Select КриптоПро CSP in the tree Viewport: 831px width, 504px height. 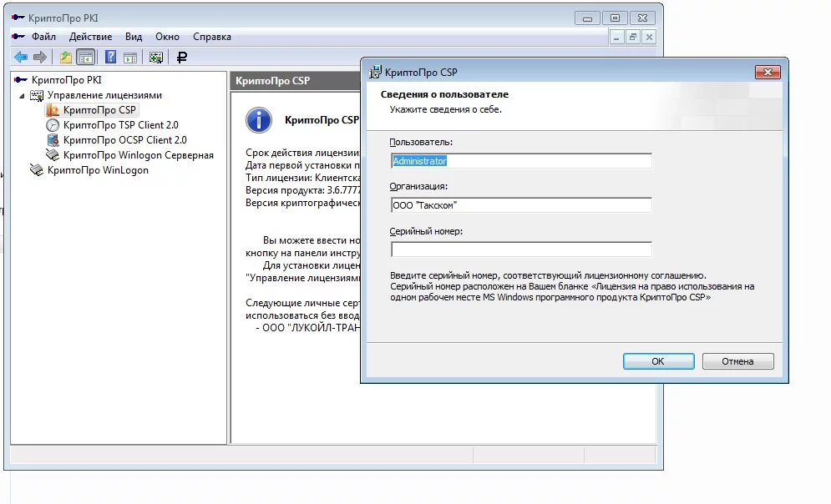[x=99, y=110]
